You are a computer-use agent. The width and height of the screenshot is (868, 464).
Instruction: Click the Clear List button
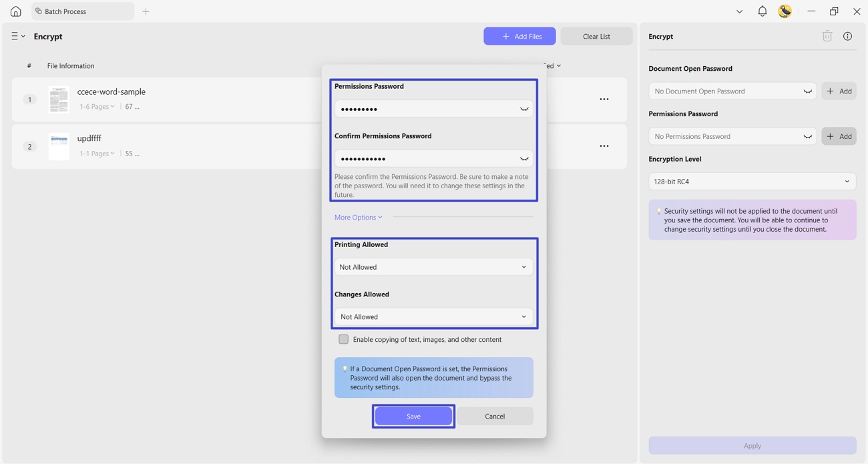pyautogui.click(x=596, y=36)
